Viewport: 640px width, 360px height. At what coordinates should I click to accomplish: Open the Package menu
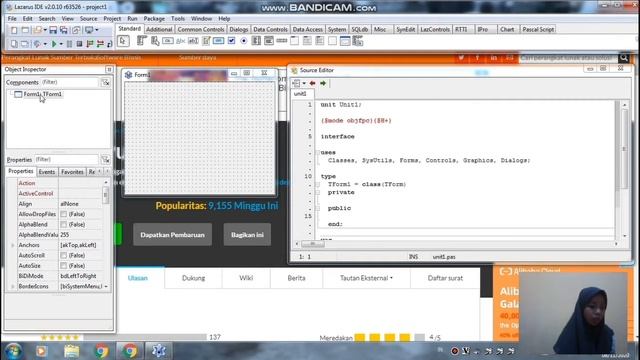(154, 19)
